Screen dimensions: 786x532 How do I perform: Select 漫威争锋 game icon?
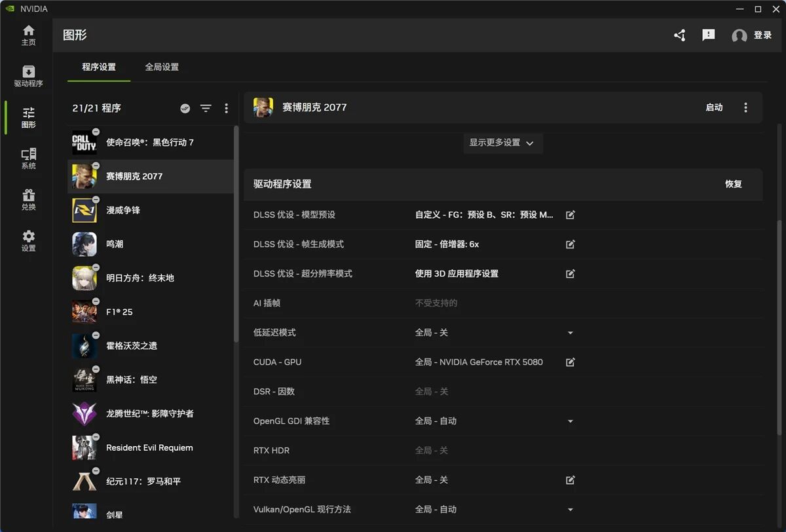pos(84,210)
